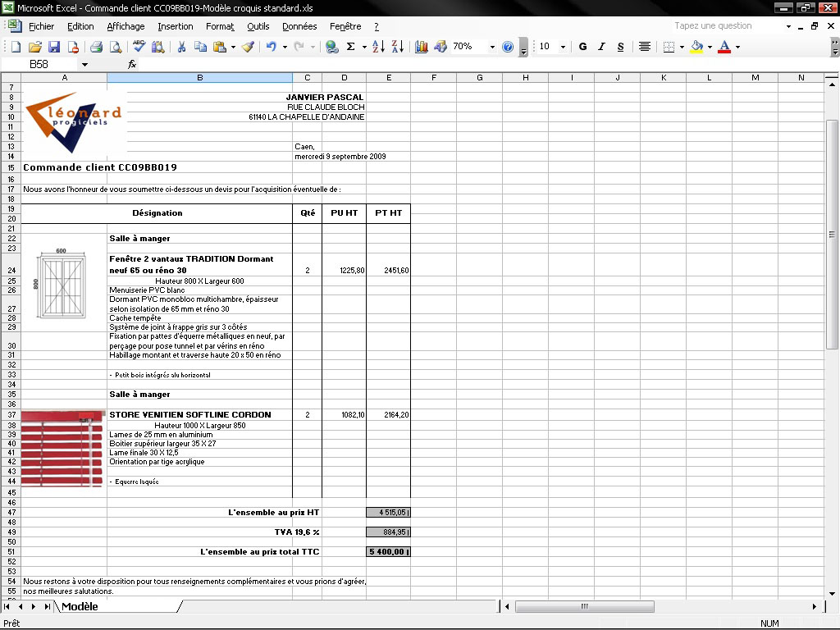This screenshot has width=840, height=630.
Task: Open the Print Preview tool
Action: click(116, 47)
